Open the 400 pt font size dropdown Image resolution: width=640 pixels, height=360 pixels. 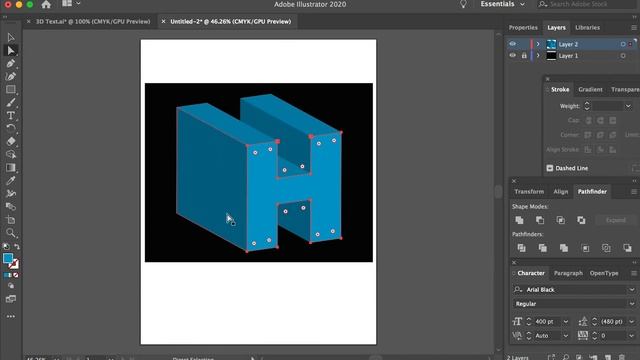coord(566,322)
